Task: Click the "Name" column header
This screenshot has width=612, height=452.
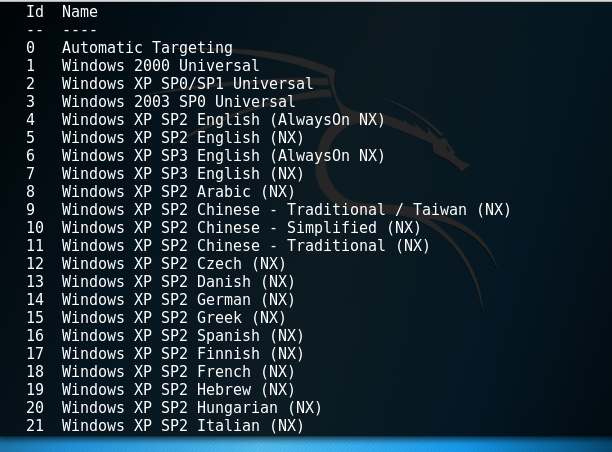Action: (x=80, y=12)
